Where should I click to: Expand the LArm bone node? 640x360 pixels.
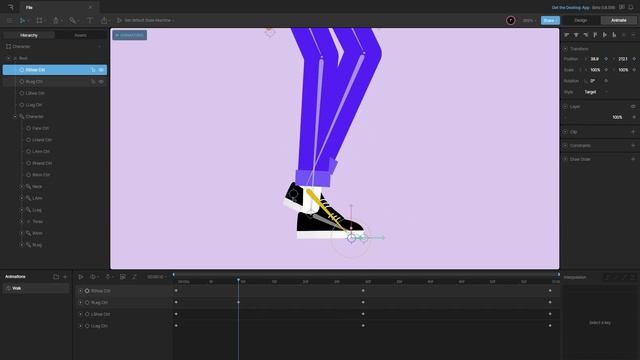pyautogui.click(x=22, y=198)
